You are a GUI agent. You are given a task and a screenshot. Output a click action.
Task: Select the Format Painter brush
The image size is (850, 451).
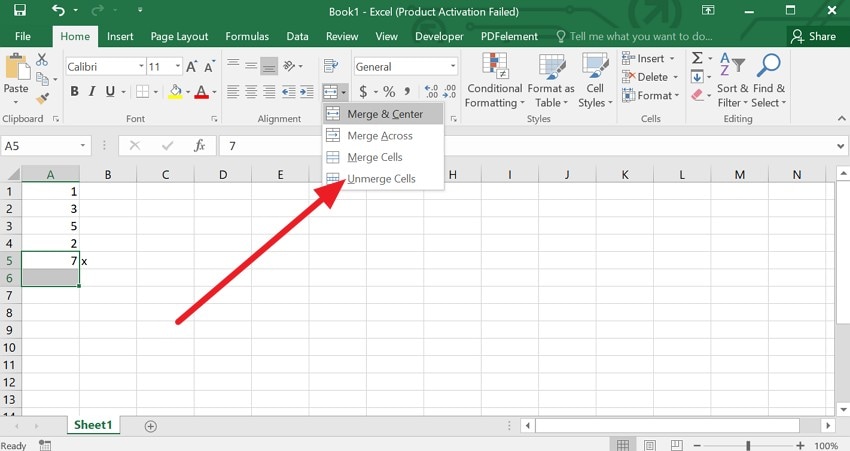(x=42, y=98)
